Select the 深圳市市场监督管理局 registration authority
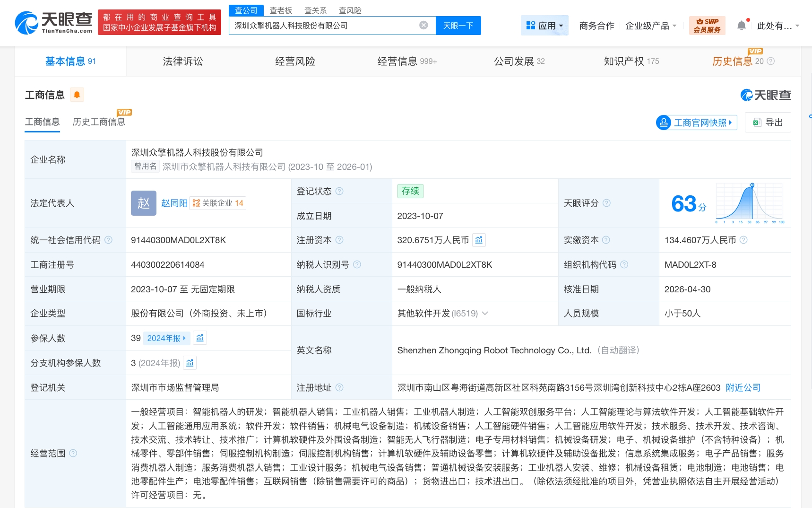The height and width of the screenshot is (508, 812). [175, 387]
